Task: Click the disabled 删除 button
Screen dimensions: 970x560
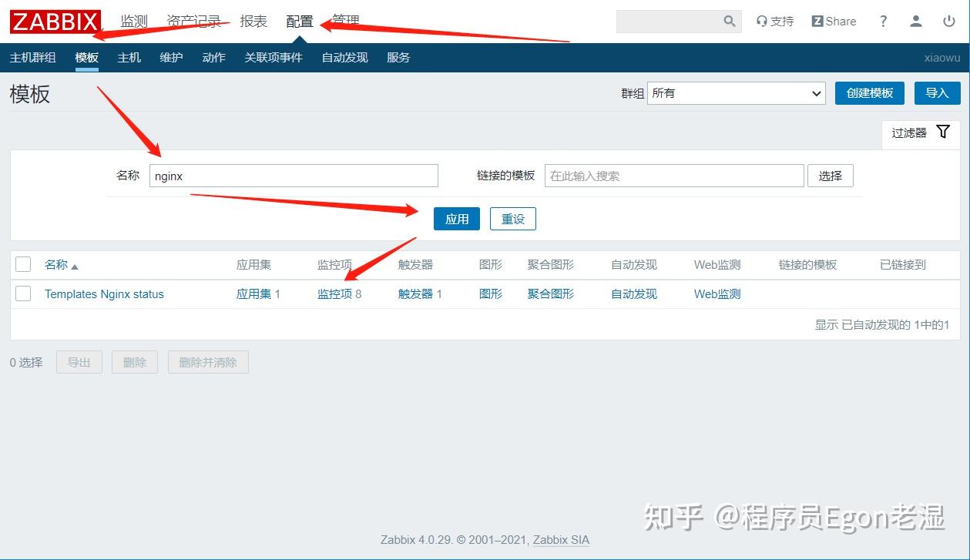Action: coord(135,362)
